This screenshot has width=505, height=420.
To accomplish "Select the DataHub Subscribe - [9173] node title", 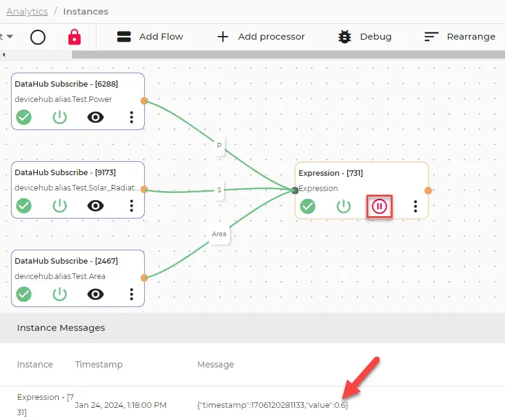I will [65, 173].
